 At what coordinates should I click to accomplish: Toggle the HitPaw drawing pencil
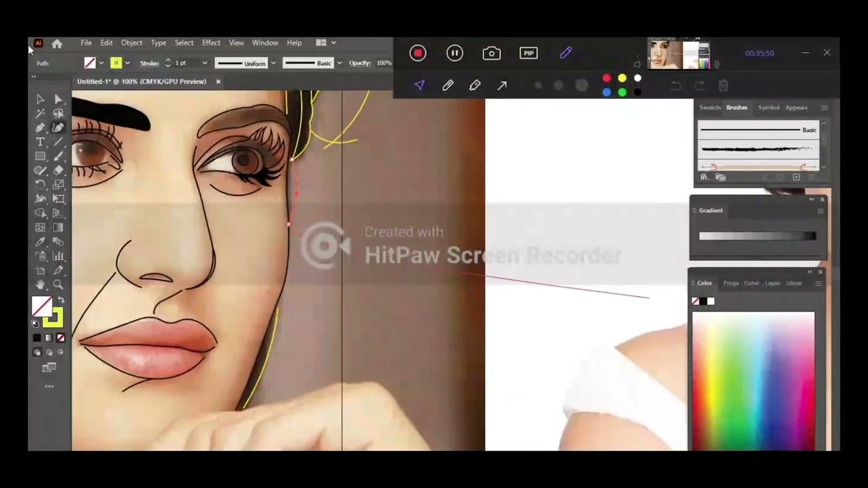pos(566,53)
